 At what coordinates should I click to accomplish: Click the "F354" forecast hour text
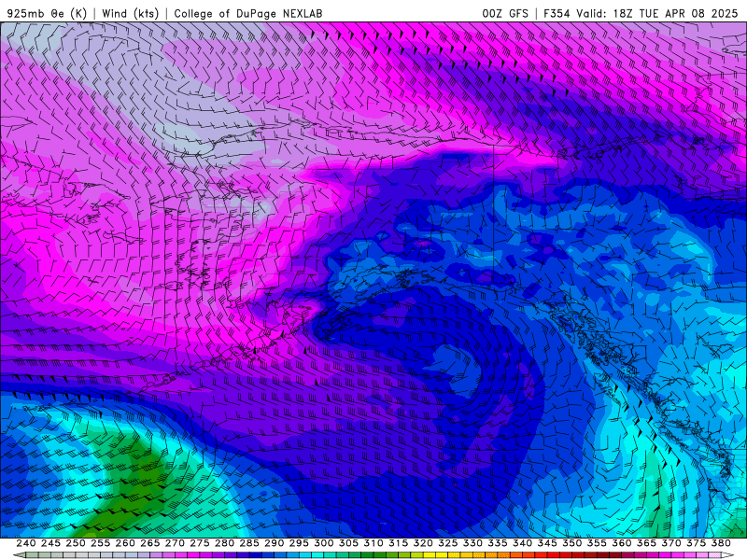[557, 13]
